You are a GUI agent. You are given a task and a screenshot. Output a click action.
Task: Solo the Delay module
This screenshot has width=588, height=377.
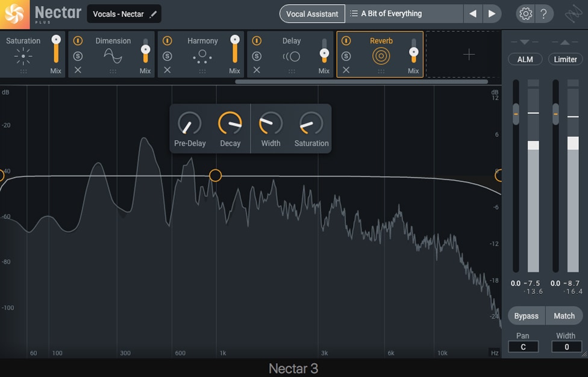coord(257,56)
